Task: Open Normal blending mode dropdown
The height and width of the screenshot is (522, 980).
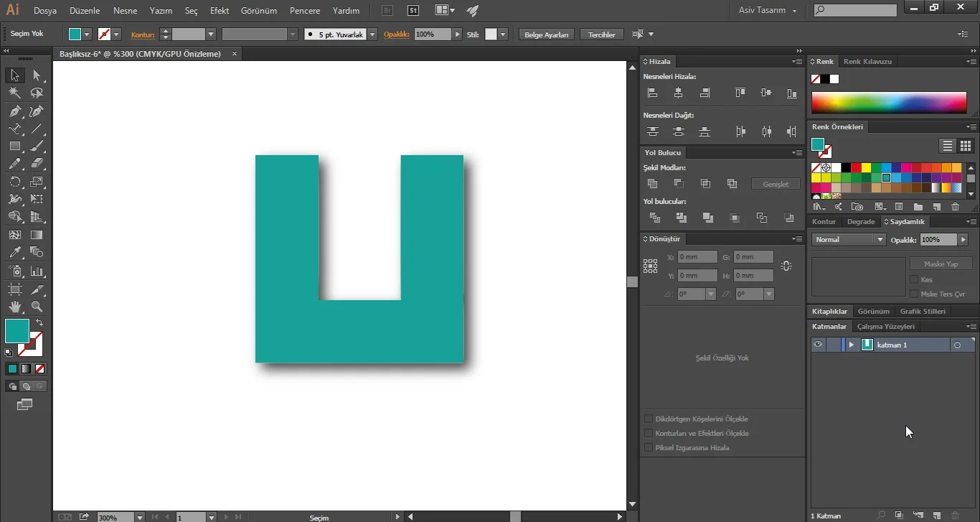Action: [849, 240]
